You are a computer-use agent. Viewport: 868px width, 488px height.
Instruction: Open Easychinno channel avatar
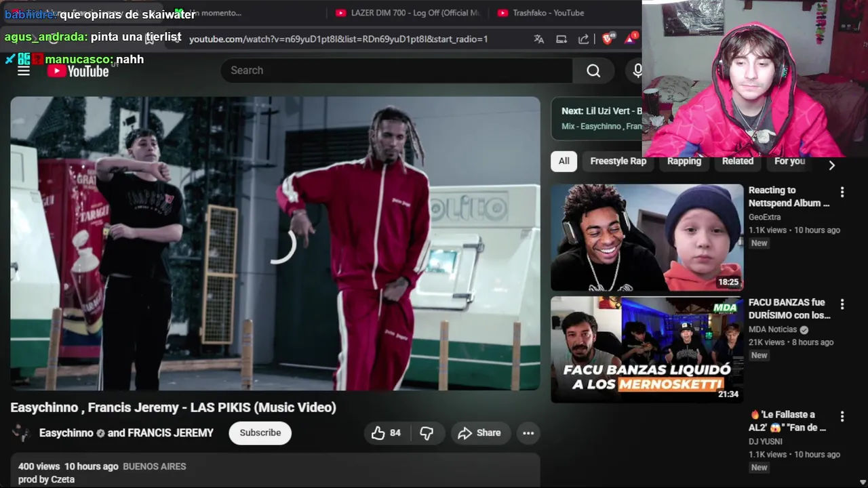tap(21, 433)
